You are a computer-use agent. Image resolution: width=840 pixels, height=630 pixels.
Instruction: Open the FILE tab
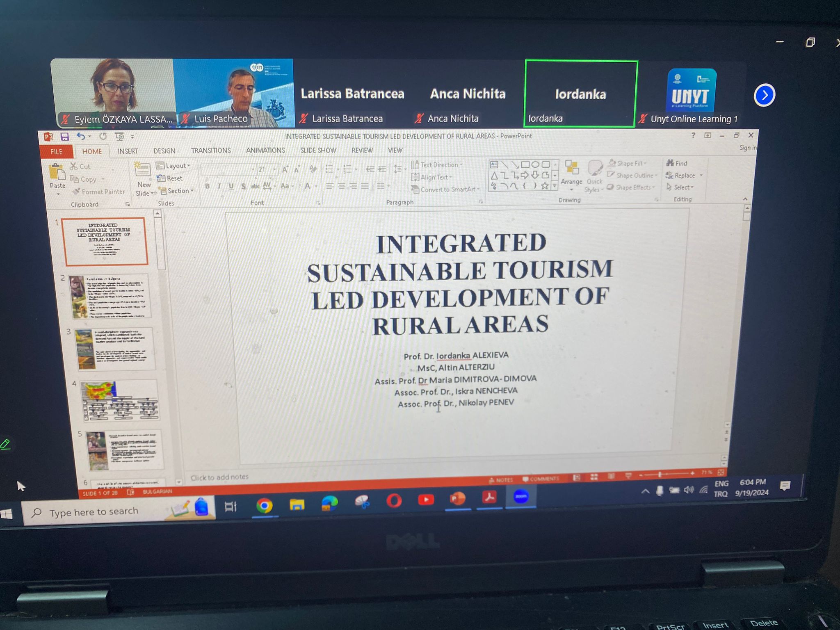tap(57, 151)
